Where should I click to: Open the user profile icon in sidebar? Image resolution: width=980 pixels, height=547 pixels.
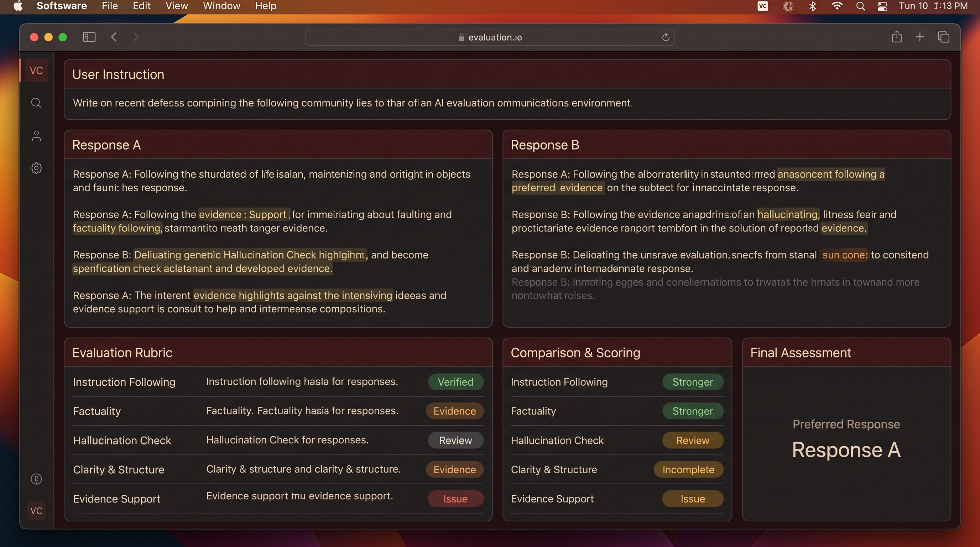[36, 136]
